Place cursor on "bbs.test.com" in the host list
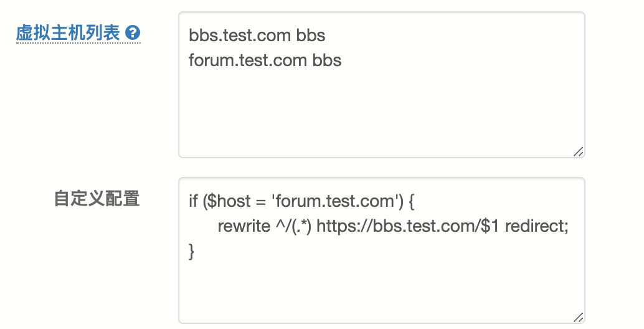The image size is (644, 329). (240, 36)
